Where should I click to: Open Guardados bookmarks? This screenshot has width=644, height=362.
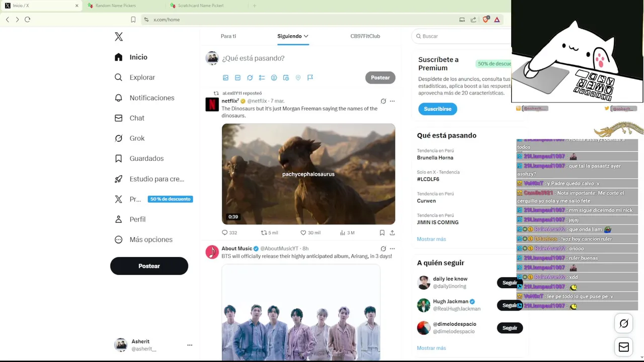point(139,158)
